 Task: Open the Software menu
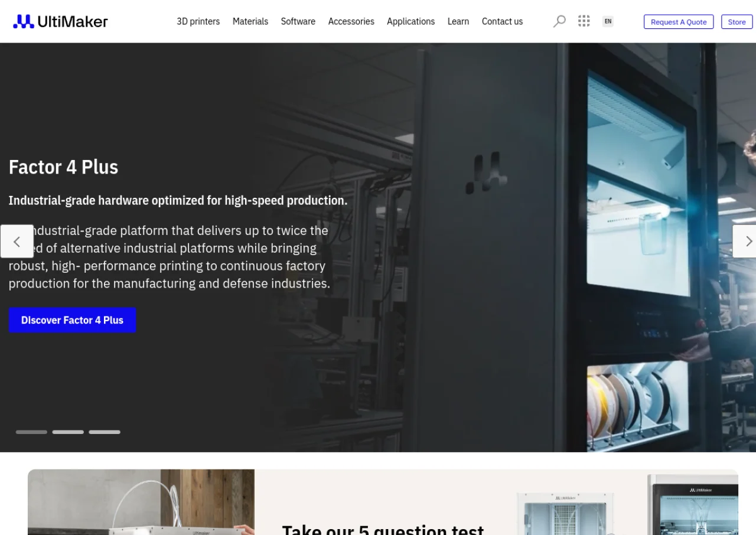[298, 21]
